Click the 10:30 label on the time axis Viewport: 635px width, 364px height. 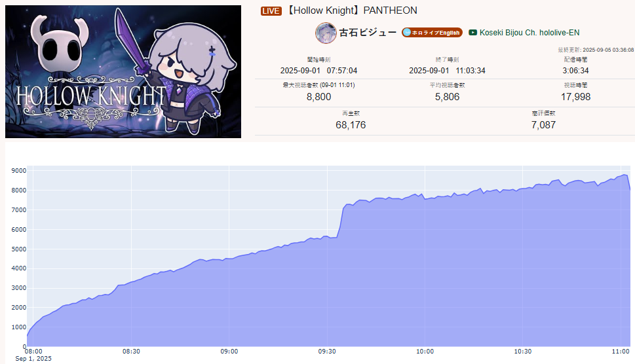[523, 352]
